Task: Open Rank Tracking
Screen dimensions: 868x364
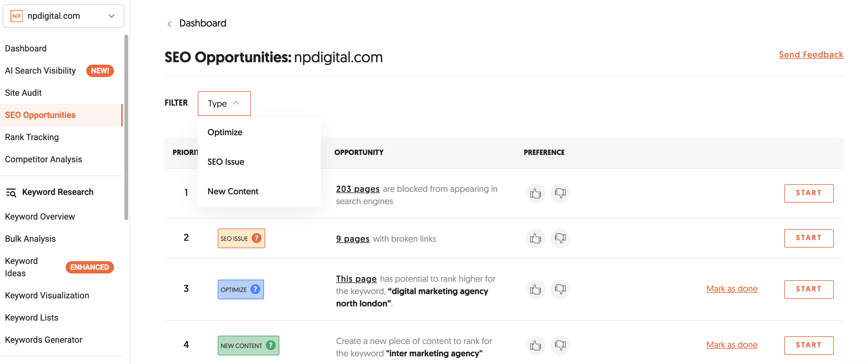Action: [x=32, y=137]
